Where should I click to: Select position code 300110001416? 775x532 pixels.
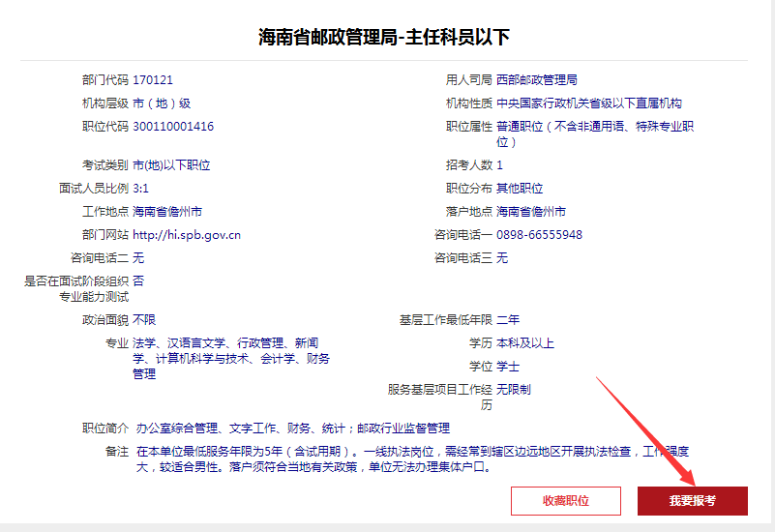pyautogui.click(x=173, y=127)
